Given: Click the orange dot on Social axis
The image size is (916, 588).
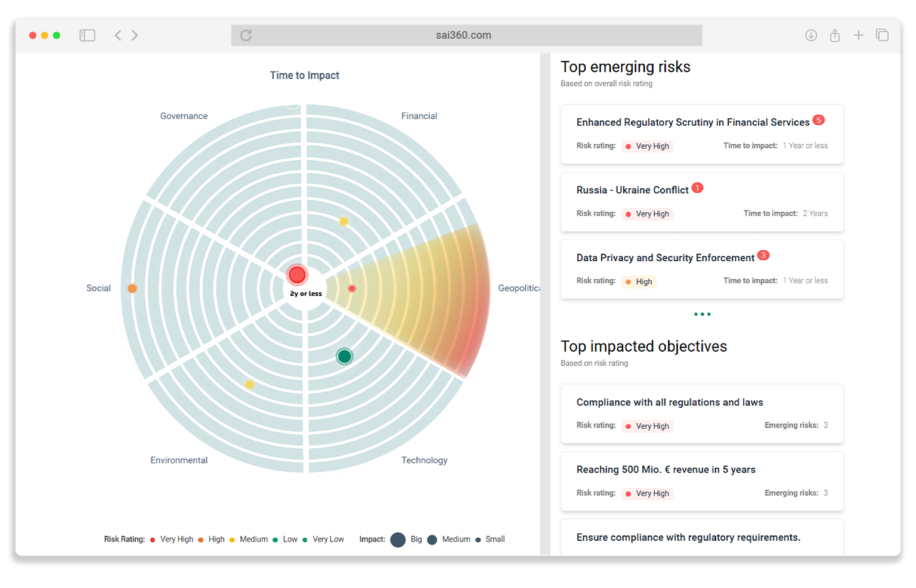Looking at the screenshot, I should pyautogui.click(x=132, y=289).
